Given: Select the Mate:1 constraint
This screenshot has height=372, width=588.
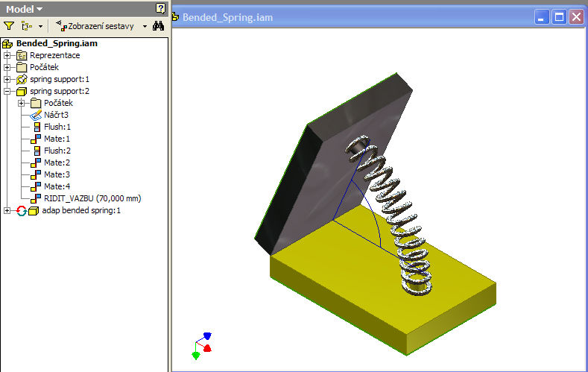Looking at the screenshot, I should click(57, 139).
